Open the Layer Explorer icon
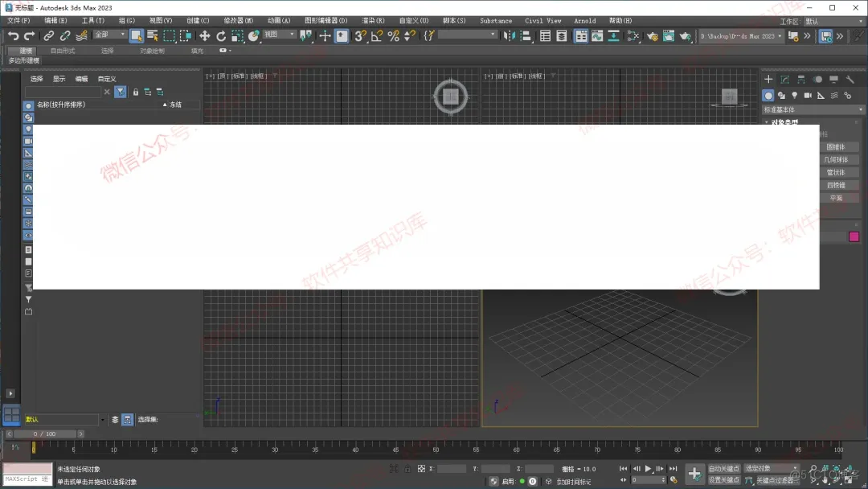The image size is (868, 489). [561, 36]
